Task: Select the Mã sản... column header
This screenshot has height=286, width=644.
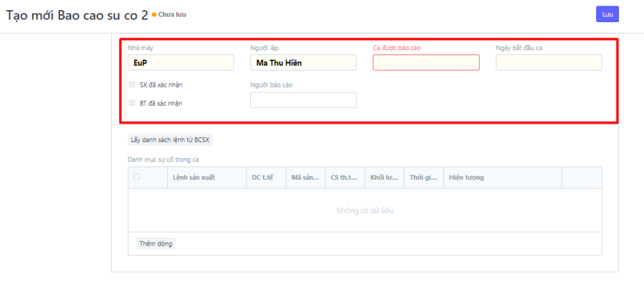Action: [305, 178]
